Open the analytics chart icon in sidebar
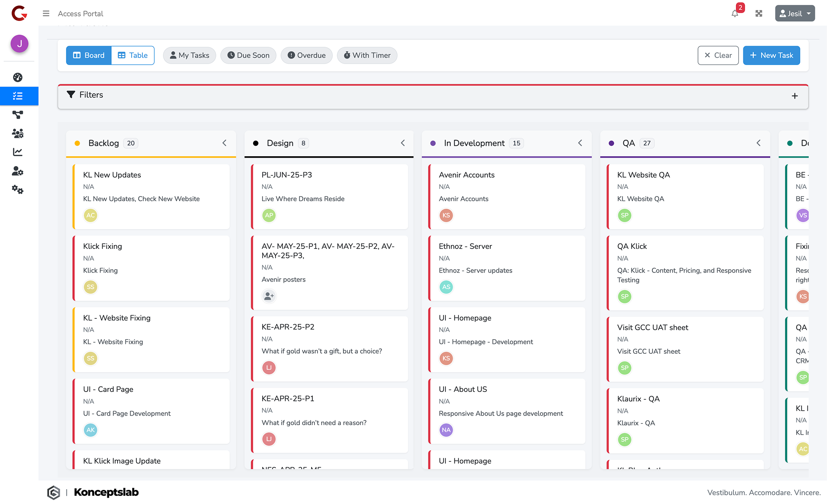Screen dimensions: 827x504 tap(18, 152)
